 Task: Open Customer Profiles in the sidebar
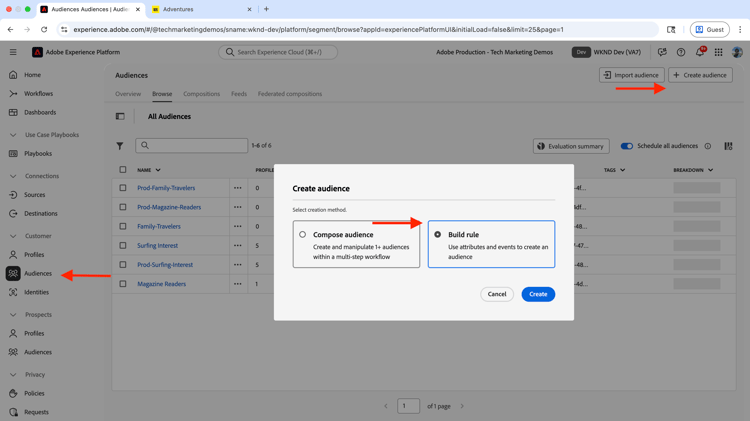coord(34,255)
